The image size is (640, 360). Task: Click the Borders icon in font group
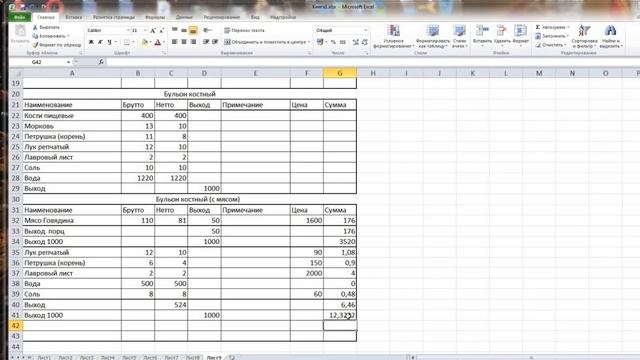127,42
